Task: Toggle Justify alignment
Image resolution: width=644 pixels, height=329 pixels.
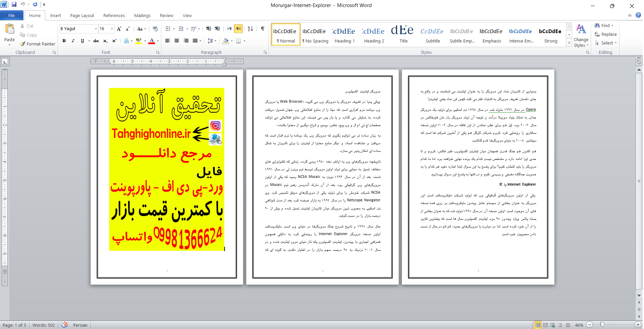Action: click(x=195, y=41)
